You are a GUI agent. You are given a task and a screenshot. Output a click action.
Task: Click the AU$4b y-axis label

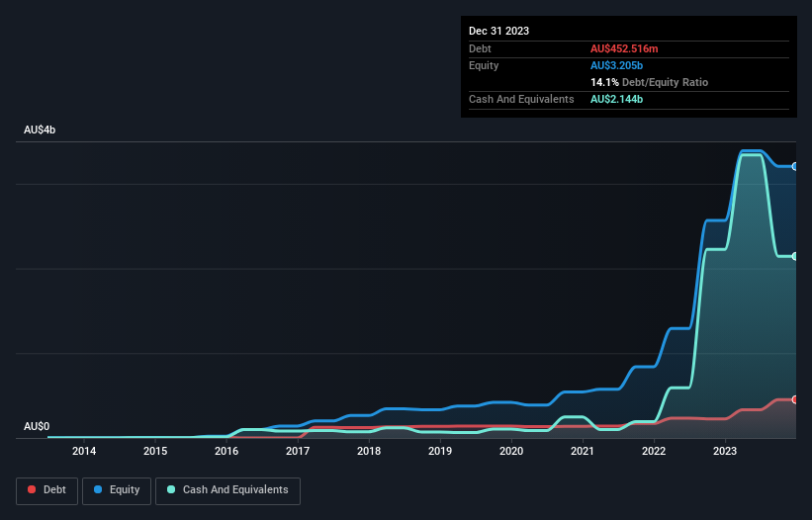(x=40, y=130)
